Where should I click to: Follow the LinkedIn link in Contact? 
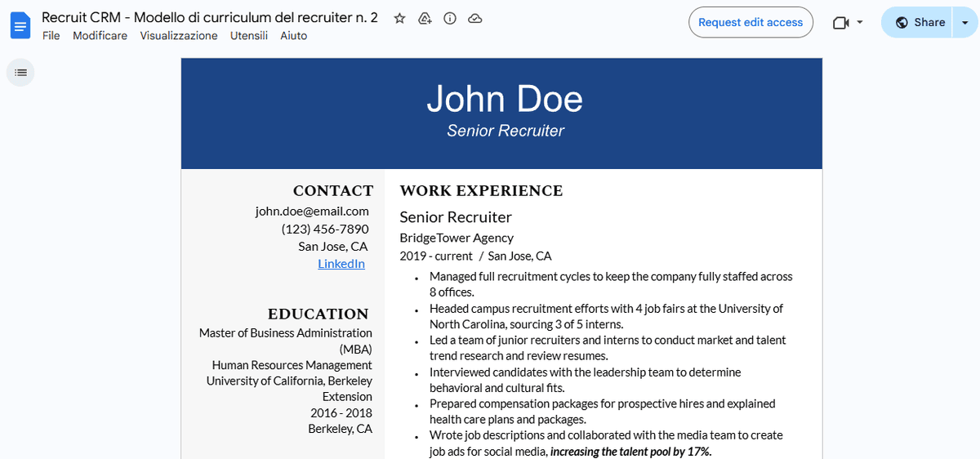[x=341, y=263]
